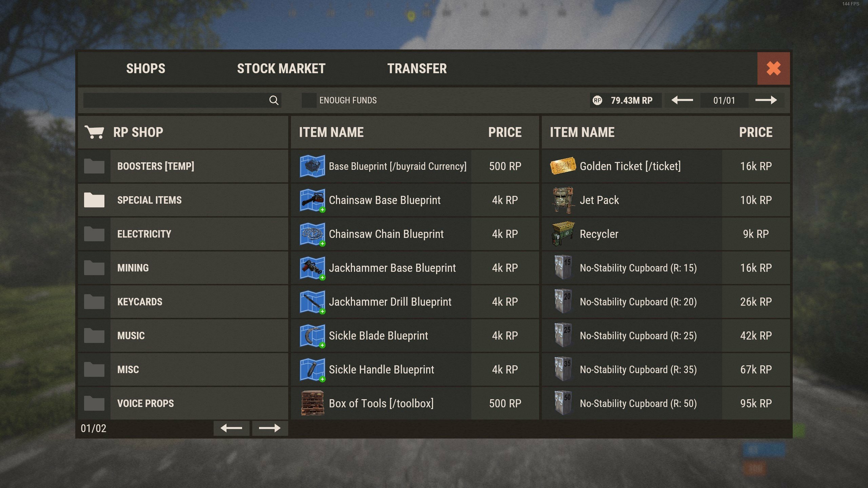Click the Jet Pack item icon
868x488 pixels.
tap(563, 200)
